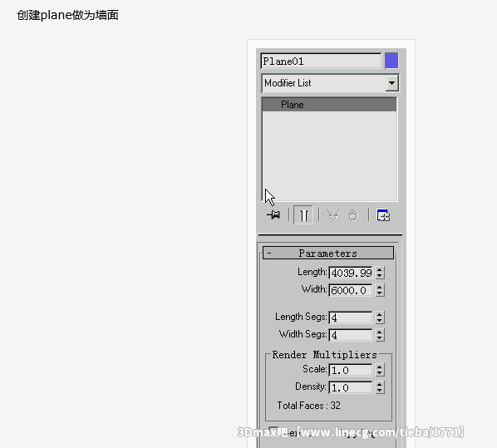Click the Render Multipliers group label
The image size is (497, 448).
point(325,355)
